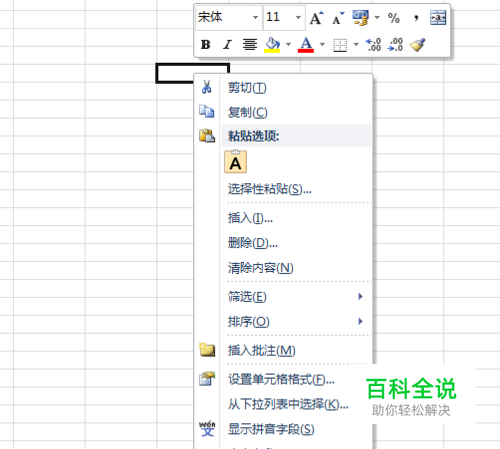This screenshot has height=449, width=500.
Task: Expand the 筛选(E) submenu arrow
Action: click(360, 296)
